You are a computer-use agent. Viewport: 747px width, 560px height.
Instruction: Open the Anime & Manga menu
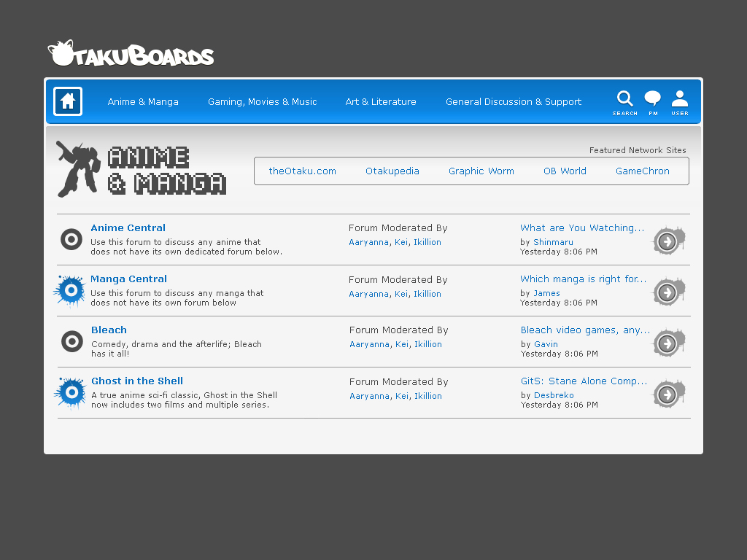coord(143,102)
